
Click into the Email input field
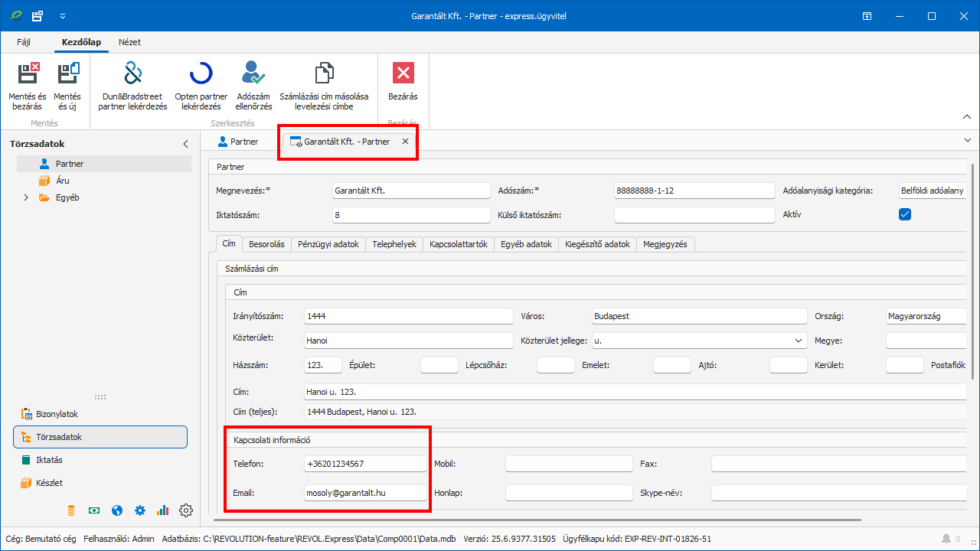point(364,494)
